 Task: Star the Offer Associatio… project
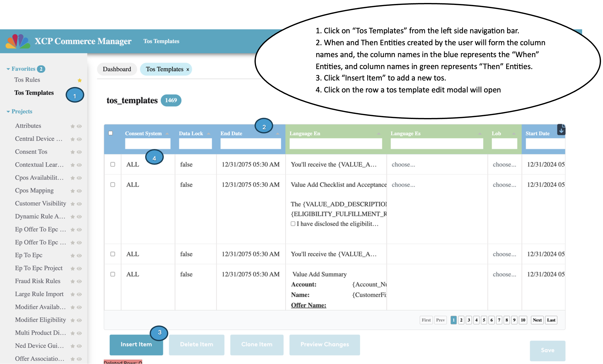point(73,359)
